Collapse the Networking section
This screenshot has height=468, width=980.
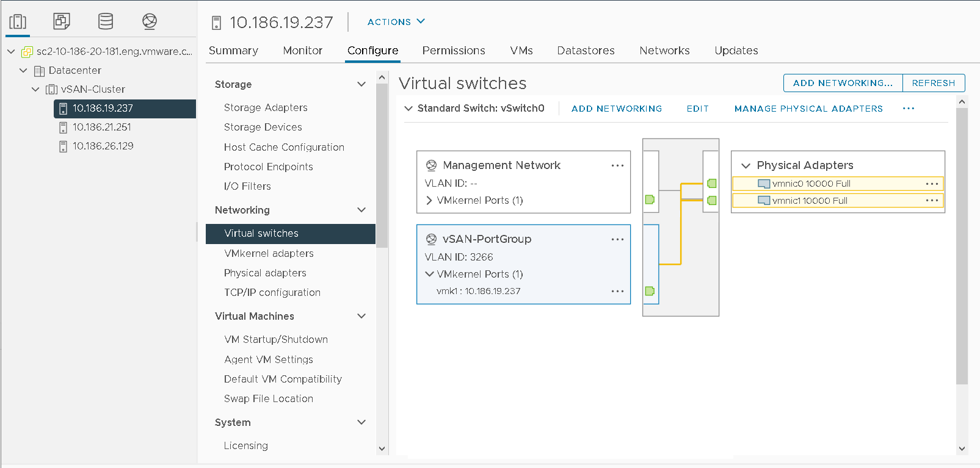tap(361, 210)
